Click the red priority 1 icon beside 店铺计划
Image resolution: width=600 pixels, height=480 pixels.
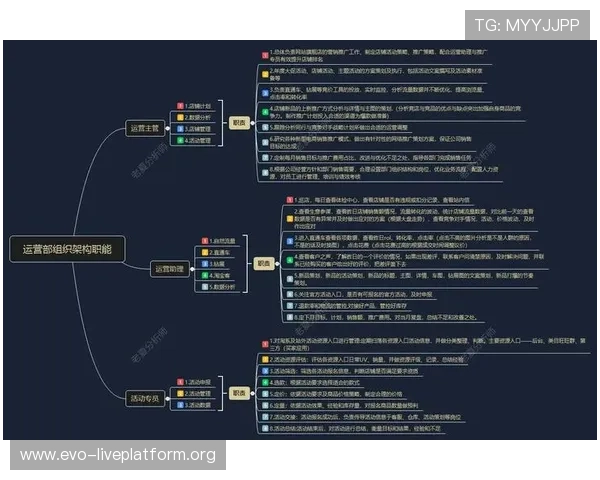point(180,105)
